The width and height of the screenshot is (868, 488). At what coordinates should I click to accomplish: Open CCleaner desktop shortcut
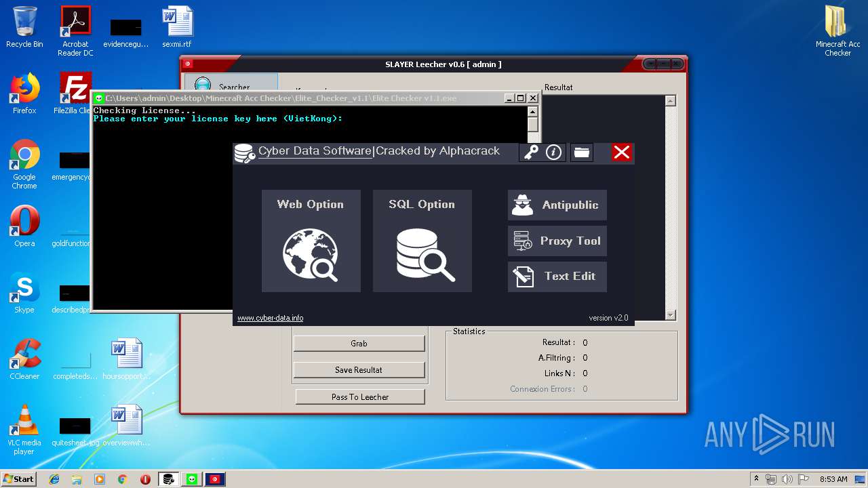[x=24, y=359]
